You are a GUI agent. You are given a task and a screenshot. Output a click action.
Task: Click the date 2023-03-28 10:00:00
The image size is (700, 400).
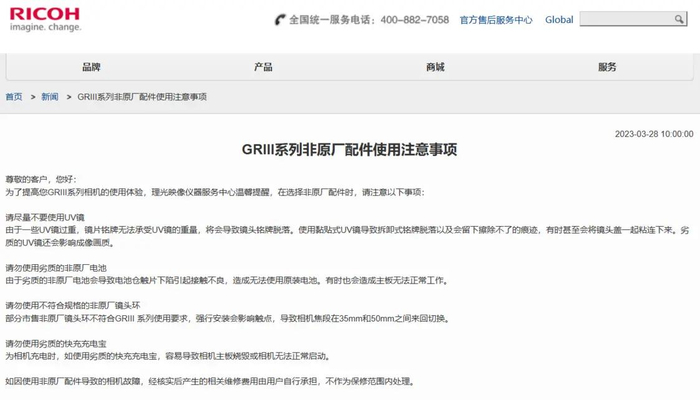click(x=654, y=134)
